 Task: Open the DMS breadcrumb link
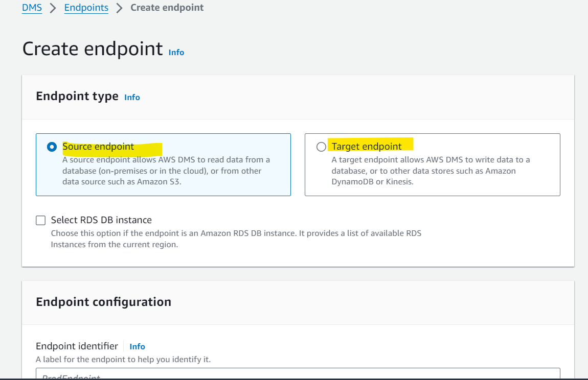[x=32, y=8]
